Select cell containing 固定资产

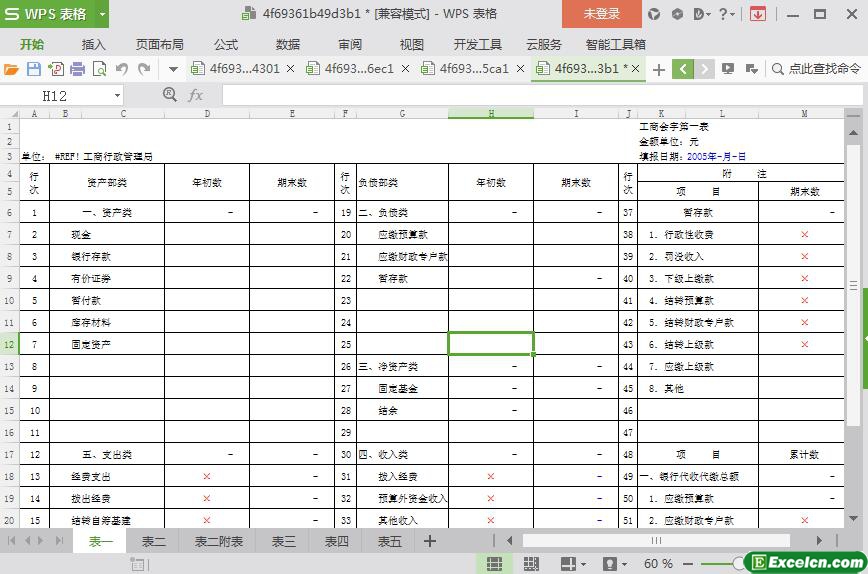107,344
